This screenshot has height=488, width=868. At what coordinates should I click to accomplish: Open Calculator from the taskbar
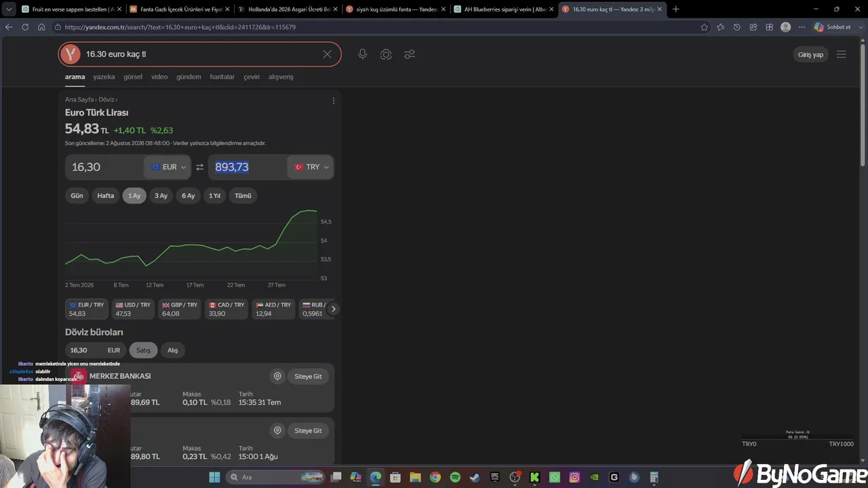654,477
